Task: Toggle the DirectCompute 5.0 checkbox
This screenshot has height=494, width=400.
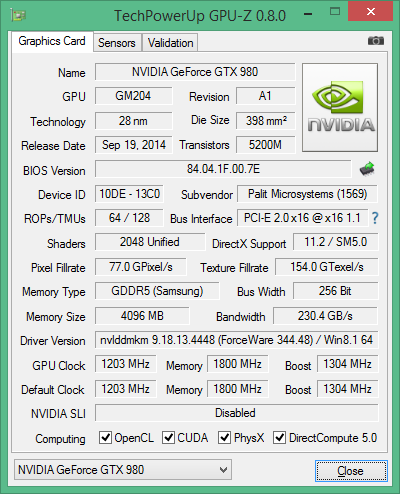Action: [279, 437]
